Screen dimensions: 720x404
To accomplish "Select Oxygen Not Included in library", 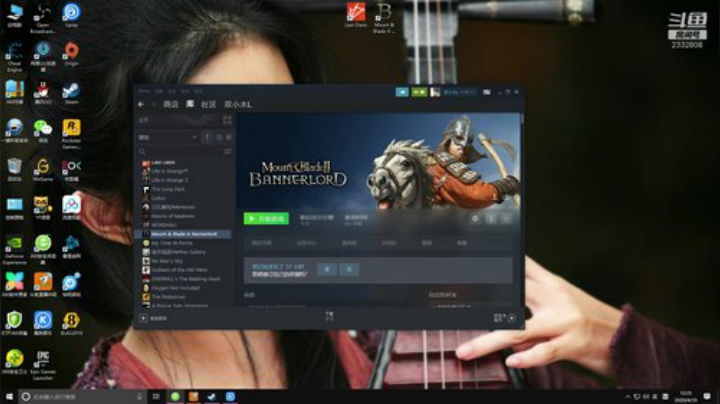I will pos(175,288).
